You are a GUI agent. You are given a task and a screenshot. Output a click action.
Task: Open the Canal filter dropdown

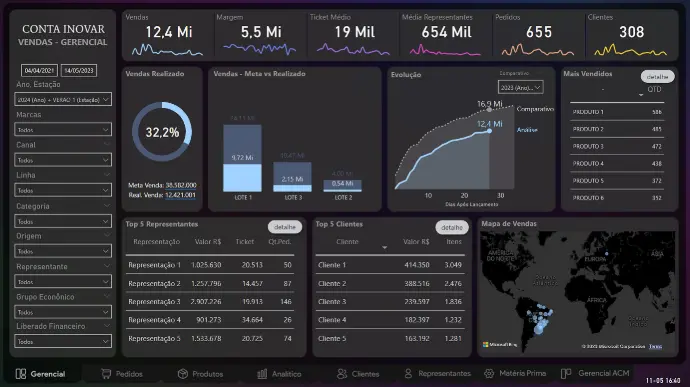click(63, 160)
